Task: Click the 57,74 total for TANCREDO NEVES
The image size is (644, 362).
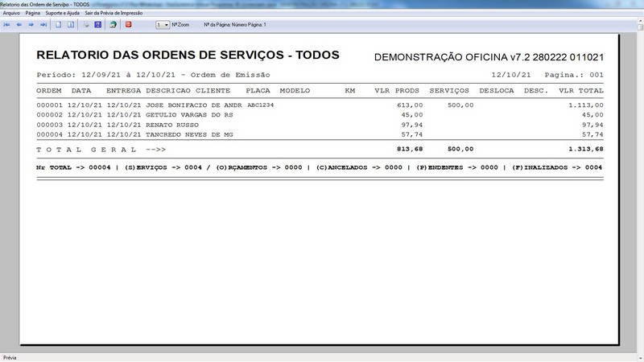Action: click(x=592, y=134)
